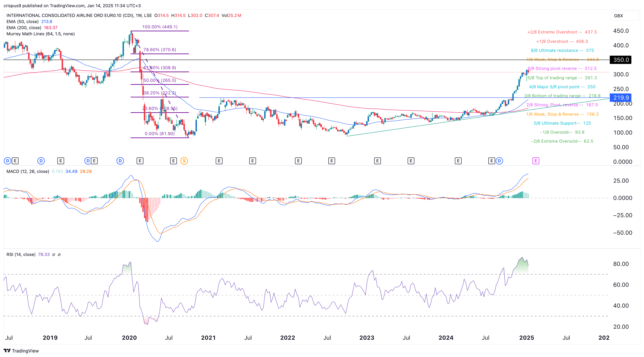The image size is (644, 357).
Task: Click the 100.00% (449.1) Fibonacci label
Action: (160, 27)
